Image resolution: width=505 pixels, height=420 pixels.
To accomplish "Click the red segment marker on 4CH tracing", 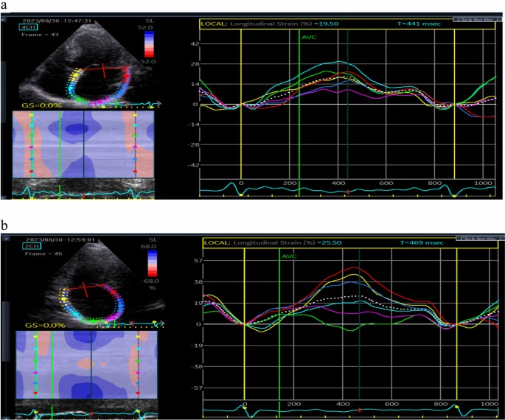I will pos(127,76).
